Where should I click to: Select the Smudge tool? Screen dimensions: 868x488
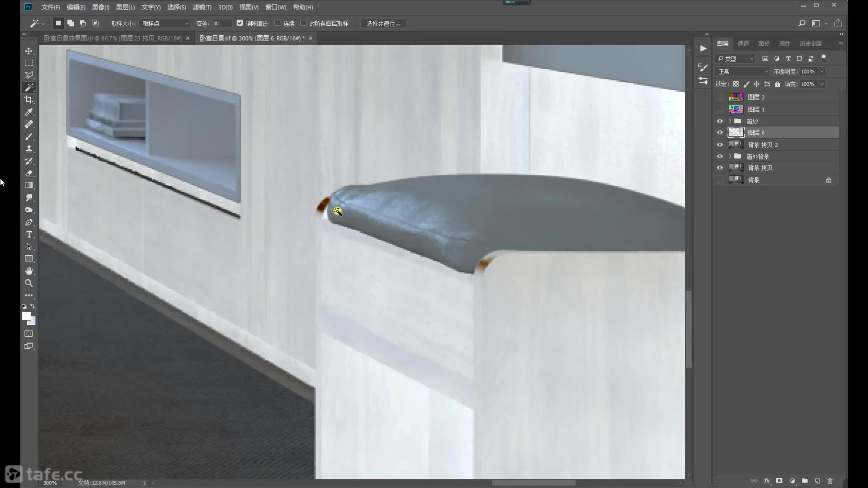click(x=29, y=197)
